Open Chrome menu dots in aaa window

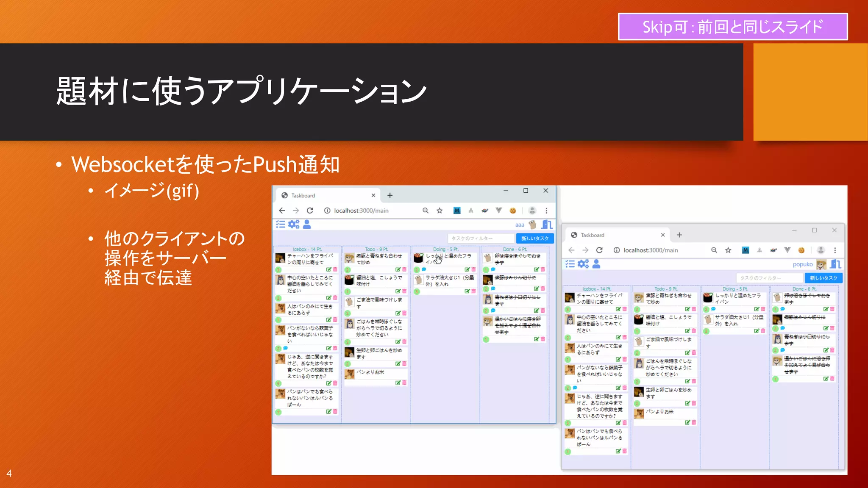click(x=546, y=211)
